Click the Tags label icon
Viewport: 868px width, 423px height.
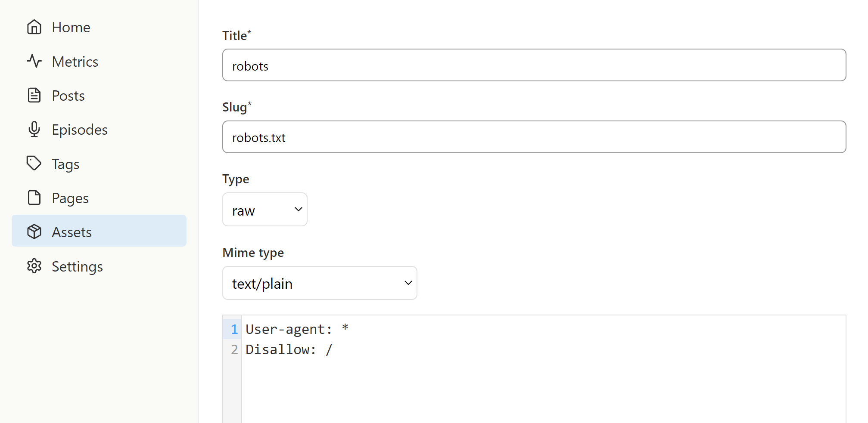[34, 164]
